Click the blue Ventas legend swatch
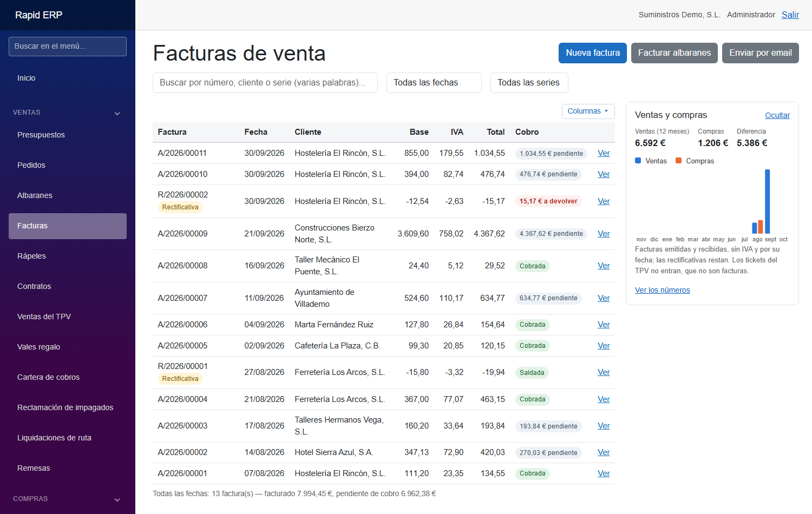This screenshot has height=514, width=812. point(638,161)
